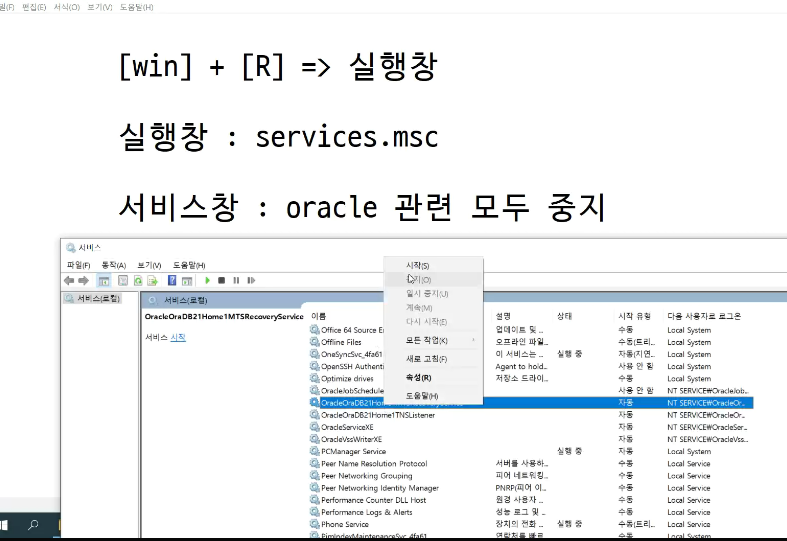Viewport: 787px width, 541px height.
Task: Select the highlighted OracleOraDB21Home MTSRecoveryService row
Action: [531, 402]
